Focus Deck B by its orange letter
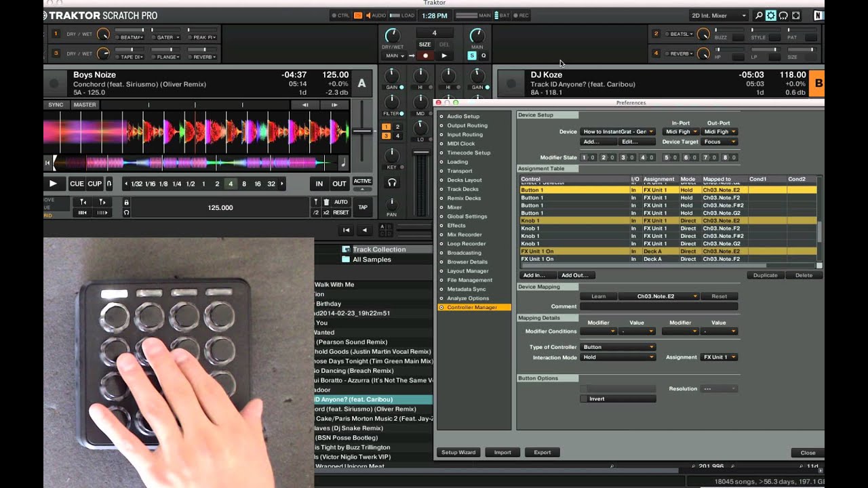Image resolution: width=868 pixels, height=488 pixels. click(x=818, y=84)
